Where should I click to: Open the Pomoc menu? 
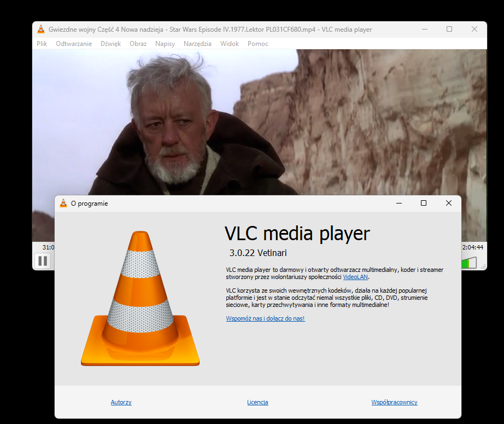coord(258,44)
